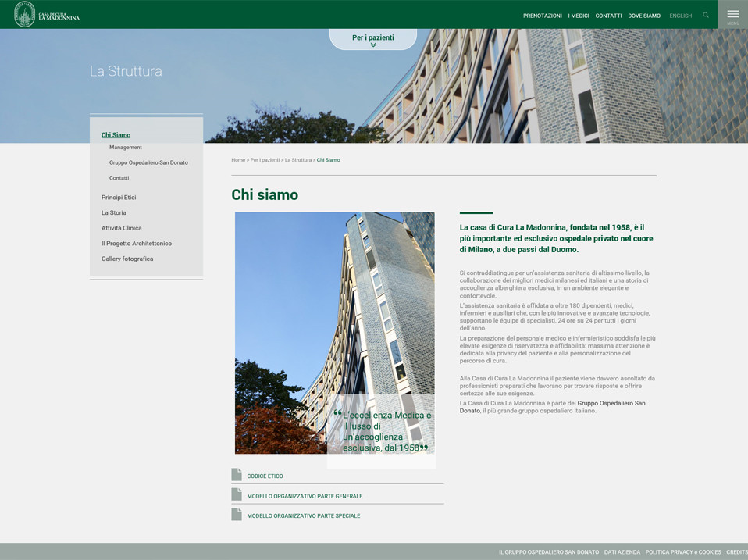Click the Casa di Cura La Madonnina logo

click(x=47, y=14)
